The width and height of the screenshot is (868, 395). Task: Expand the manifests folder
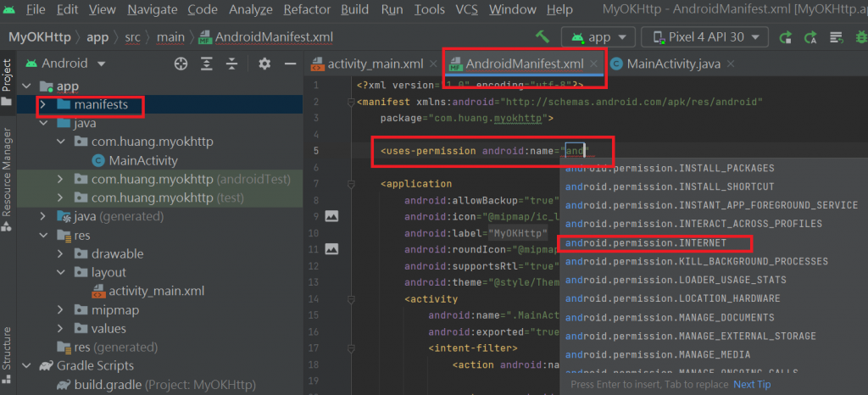(x=43, y=104)
